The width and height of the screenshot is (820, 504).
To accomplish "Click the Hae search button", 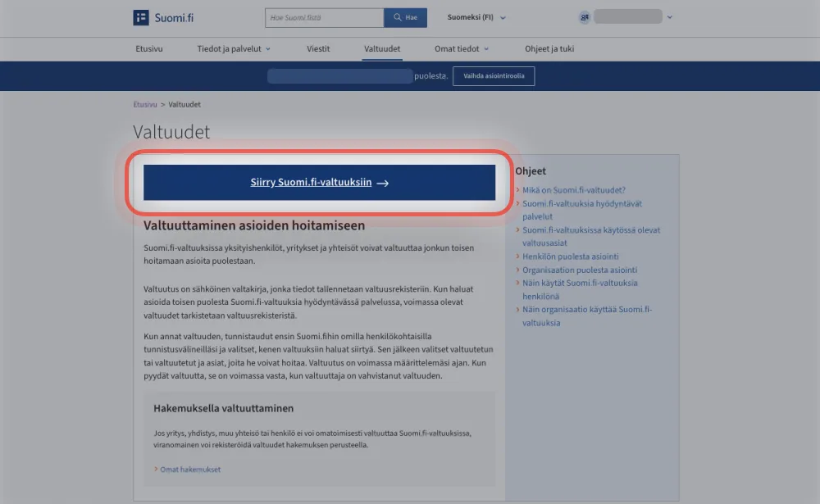I will coord(405,18).
